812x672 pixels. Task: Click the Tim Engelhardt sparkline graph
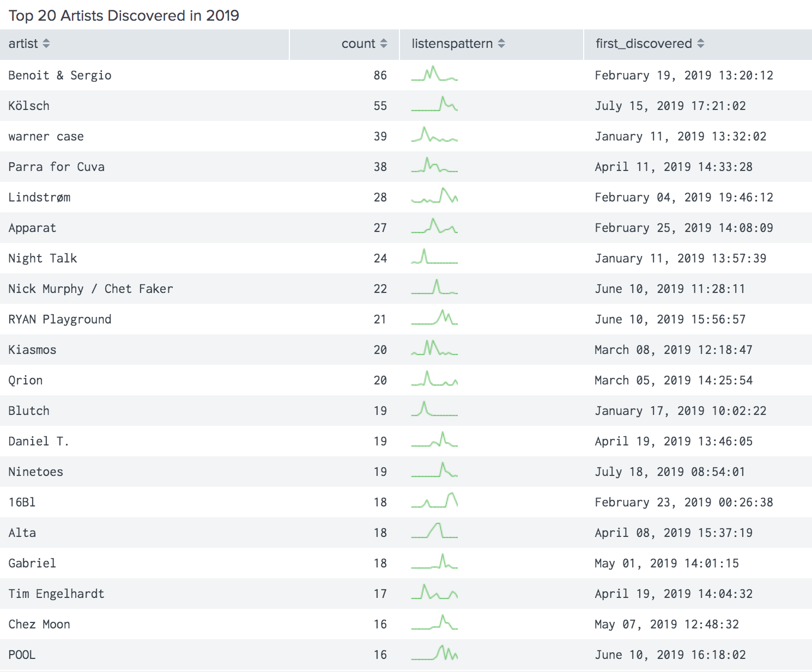[434, 592]
